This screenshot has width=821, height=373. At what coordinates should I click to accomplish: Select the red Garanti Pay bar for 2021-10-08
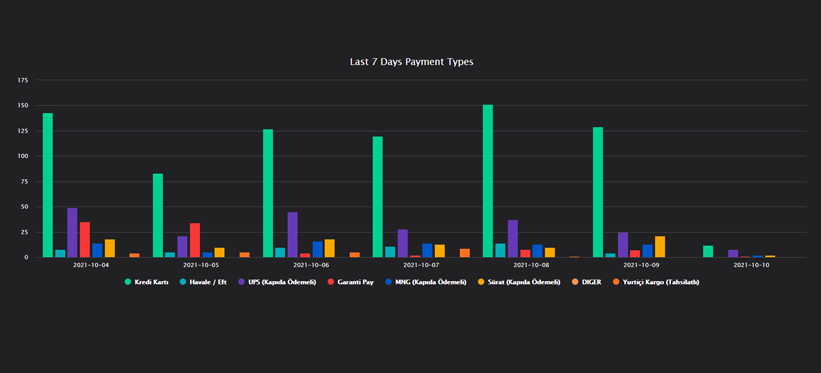point(525,254)
